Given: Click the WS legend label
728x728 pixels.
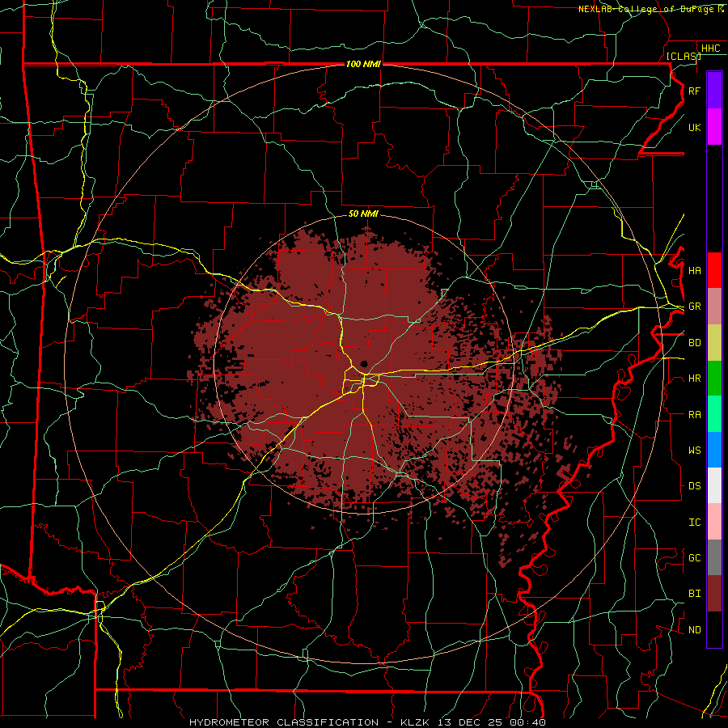Looking at the screenshot, I should click(x=694, y=451).
